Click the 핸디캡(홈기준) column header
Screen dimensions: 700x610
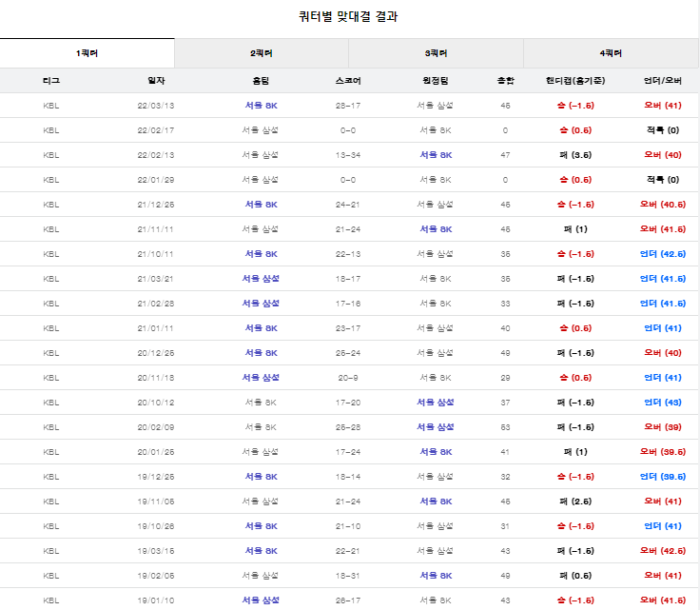(x=575, y=81)
